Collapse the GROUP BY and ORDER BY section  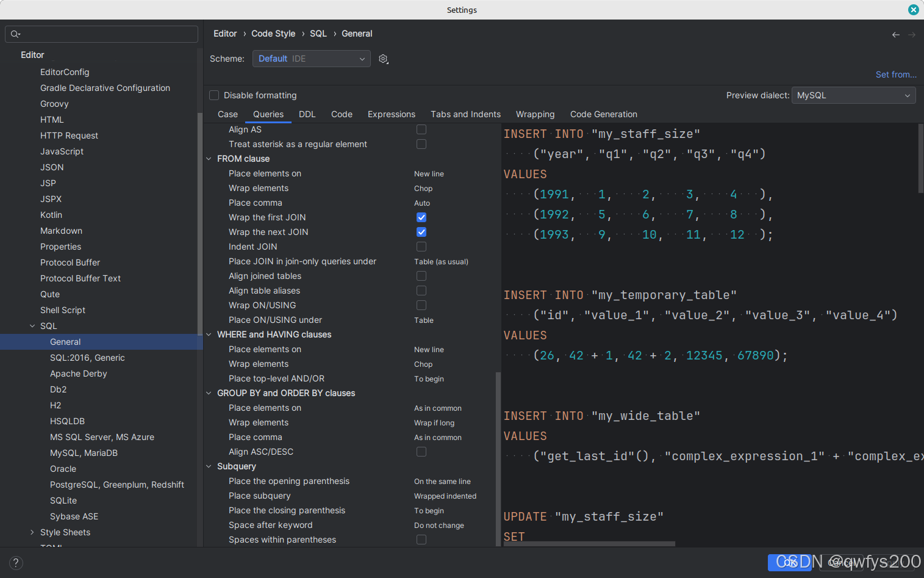(209, 393)
